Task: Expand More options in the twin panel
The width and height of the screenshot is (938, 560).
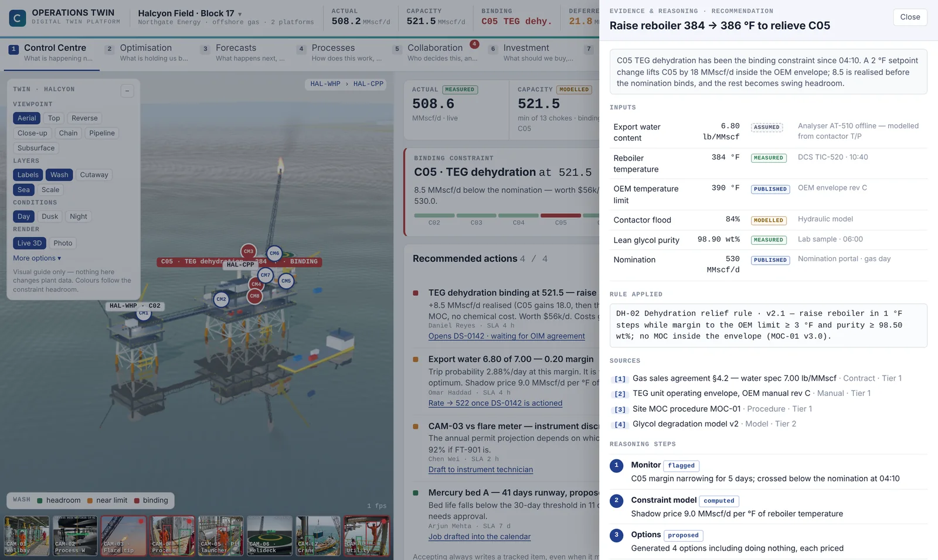Action: click(x=37, y=258)
